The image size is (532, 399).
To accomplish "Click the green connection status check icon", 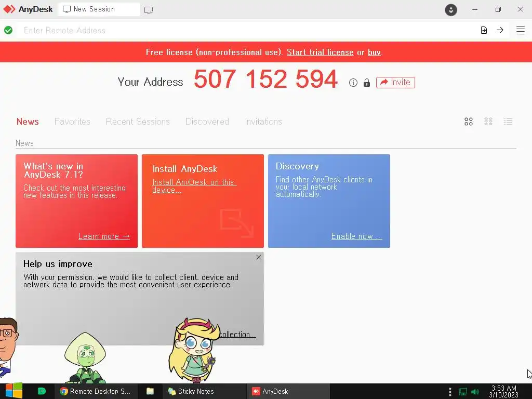I will (8, 30).
